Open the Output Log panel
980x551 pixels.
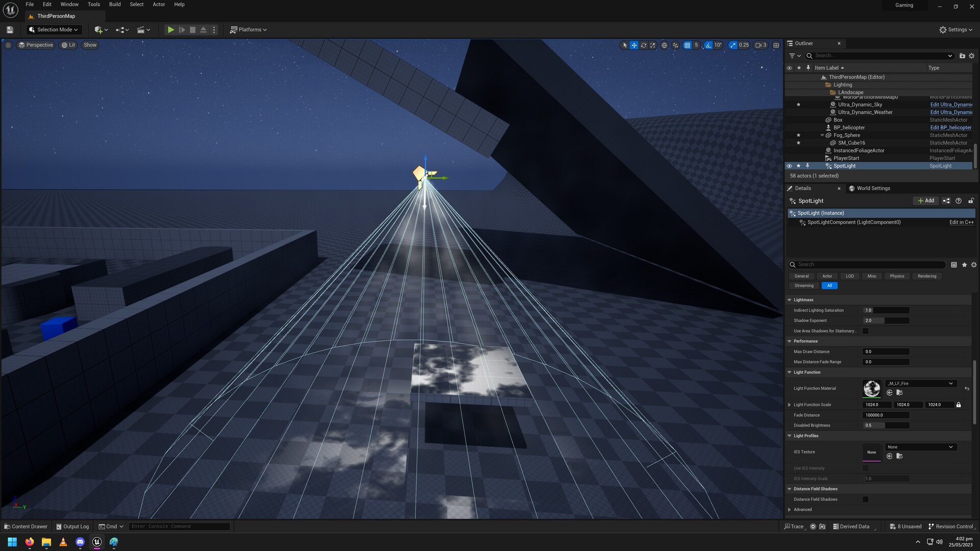(72, 526)
